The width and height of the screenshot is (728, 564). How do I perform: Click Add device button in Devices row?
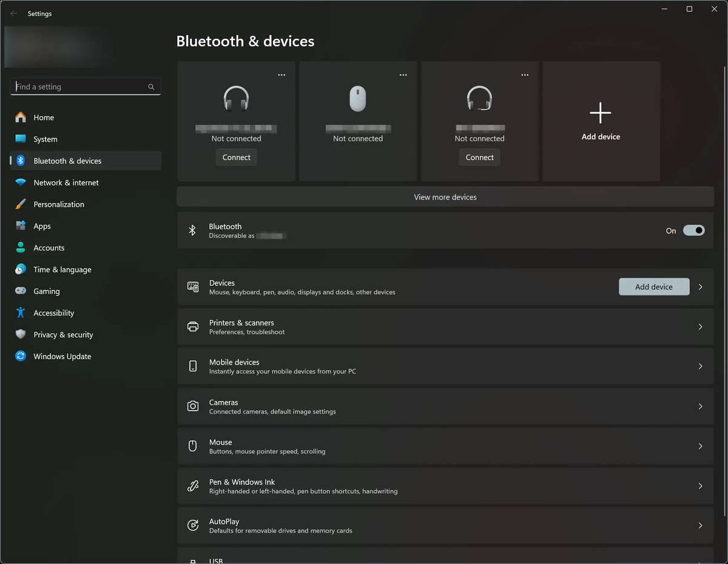[x=654, y=287]
